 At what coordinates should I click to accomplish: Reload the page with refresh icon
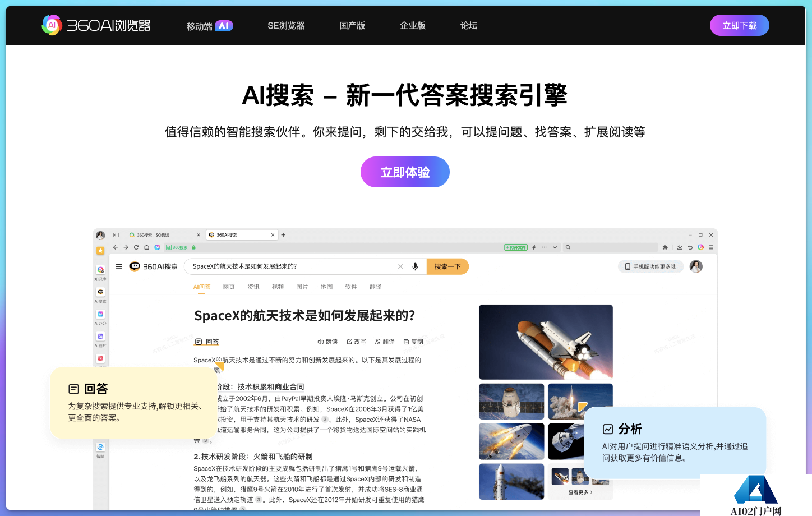136,247
